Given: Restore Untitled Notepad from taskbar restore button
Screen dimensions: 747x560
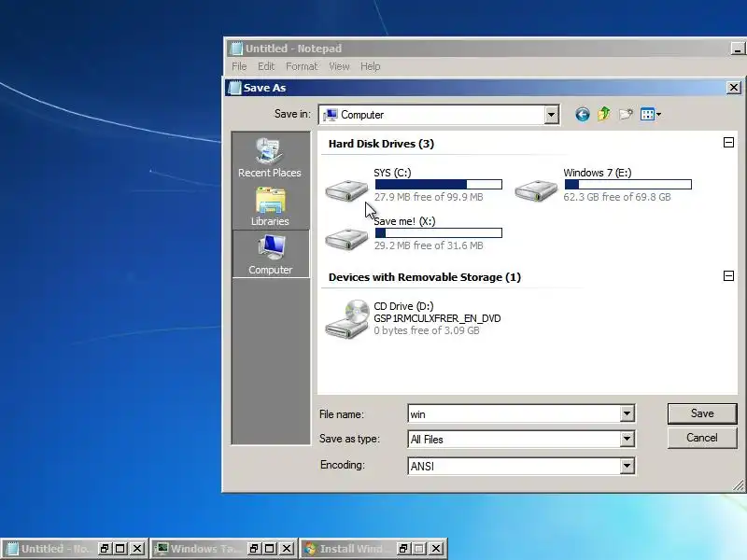Looking at the screenshot, I should (x=105, y=549).
